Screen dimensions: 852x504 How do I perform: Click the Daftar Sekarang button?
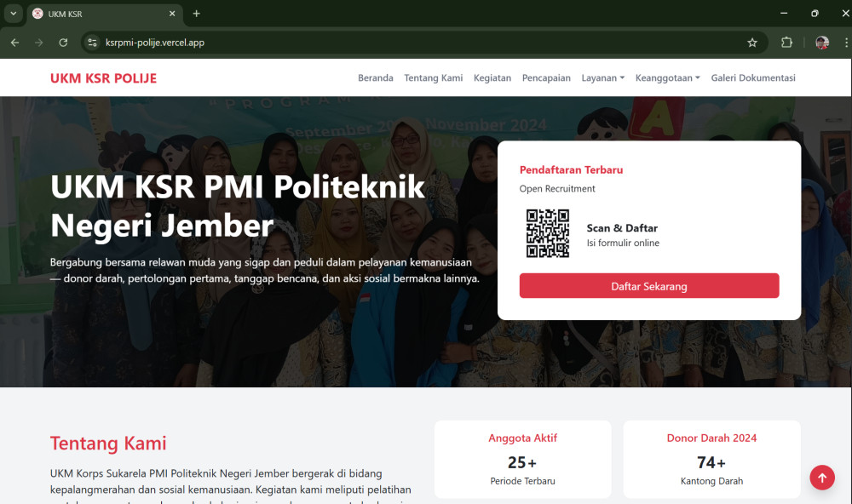pyautogui.click(x=648, y=286)
